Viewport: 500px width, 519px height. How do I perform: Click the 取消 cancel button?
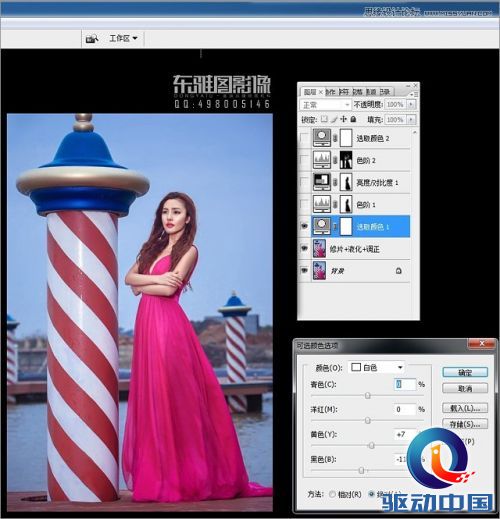(465, 388)
